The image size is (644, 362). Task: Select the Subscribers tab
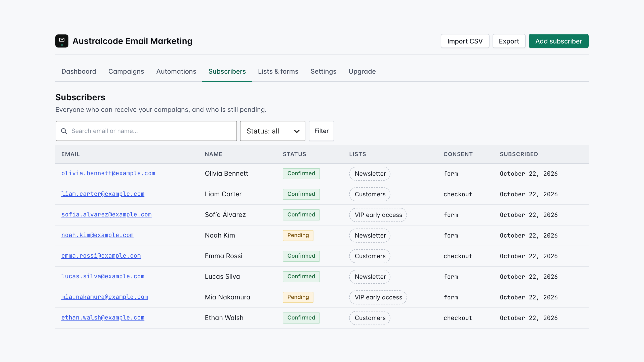(x=227, y=71)
